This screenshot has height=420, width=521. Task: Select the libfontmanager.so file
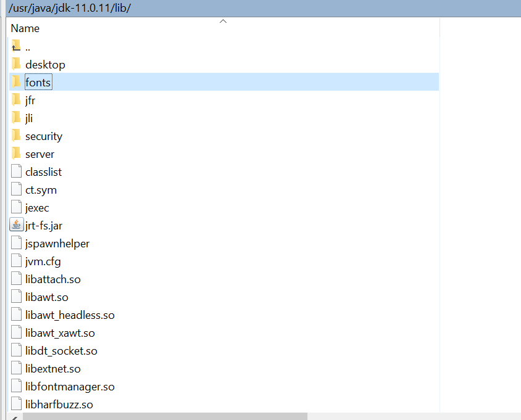pos(69,385)
